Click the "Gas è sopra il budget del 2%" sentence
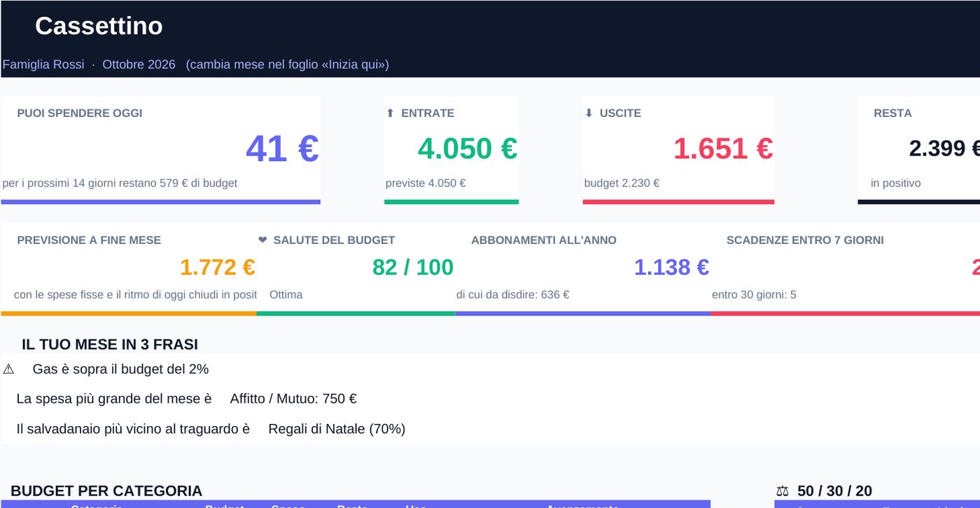Screen dimensions: 980x508 (120, 369)
